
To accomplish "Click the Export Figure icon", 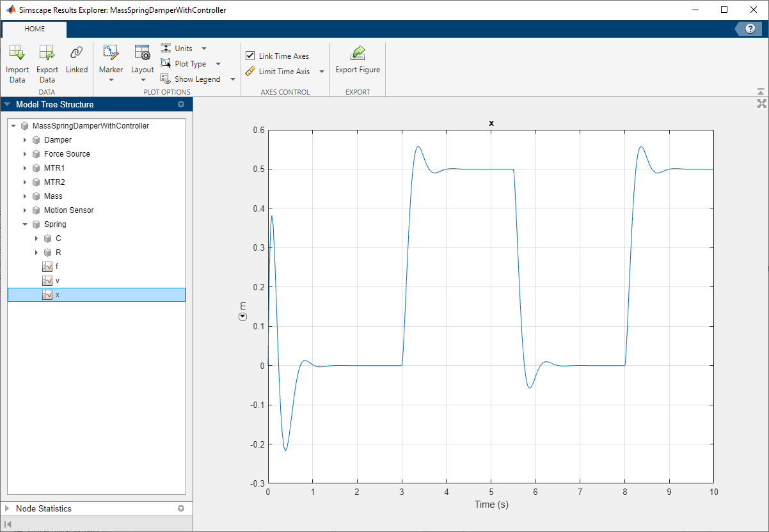I will click(x=358, y=53).
